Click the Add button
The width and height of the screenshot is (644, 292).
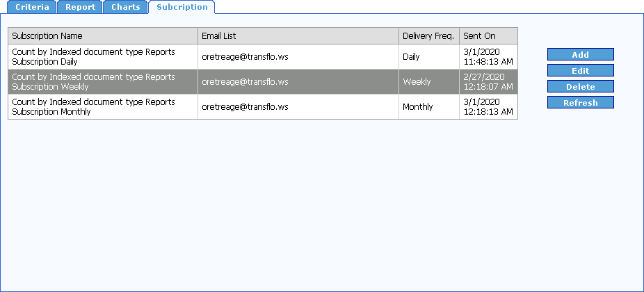[580, 55]
